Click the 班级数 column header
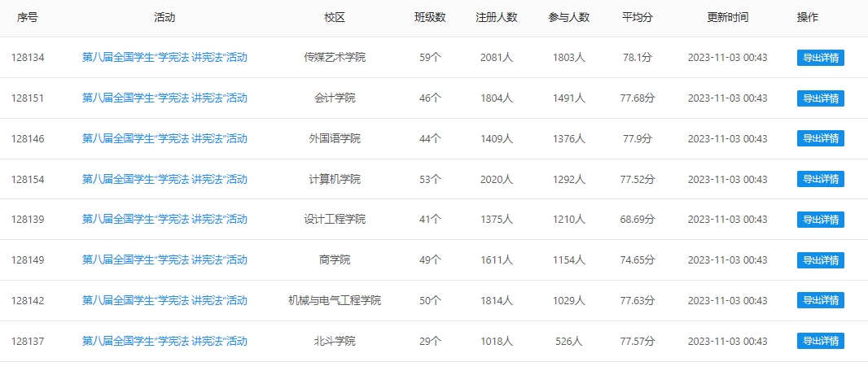This screenshot has height=375, width=868. pyautogui.click(x=430, y=18)
